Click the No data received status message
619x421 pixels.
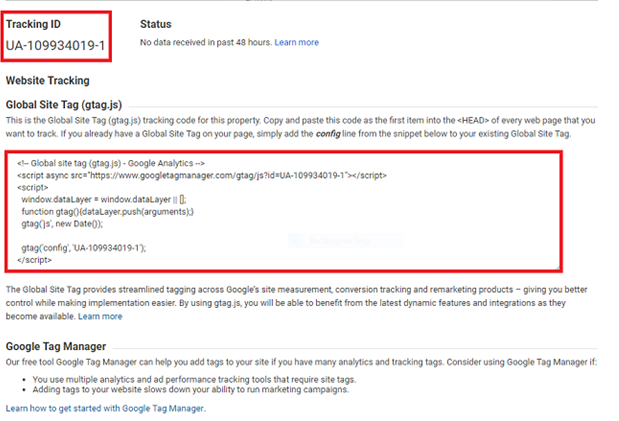205,43
